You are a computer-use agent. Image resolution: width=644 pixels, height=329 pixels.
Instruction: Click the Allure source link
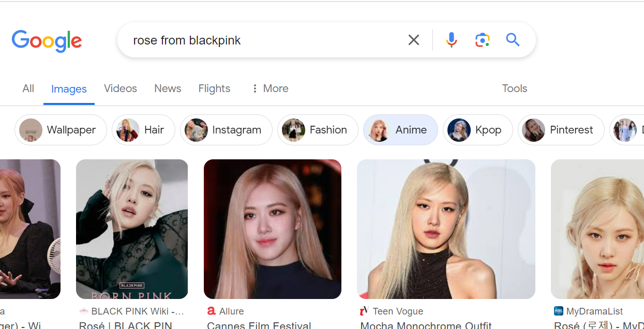[x=231, y=311]
